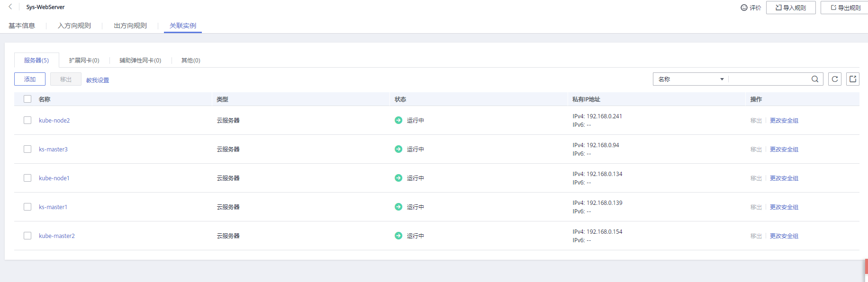Click the 状态 column header

click(x=400, y=99)
